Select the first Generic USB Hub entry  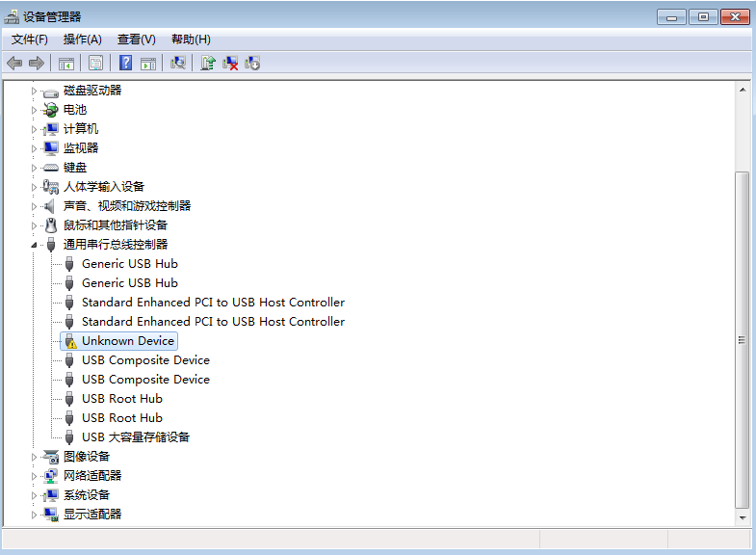(x=130, y=264)
